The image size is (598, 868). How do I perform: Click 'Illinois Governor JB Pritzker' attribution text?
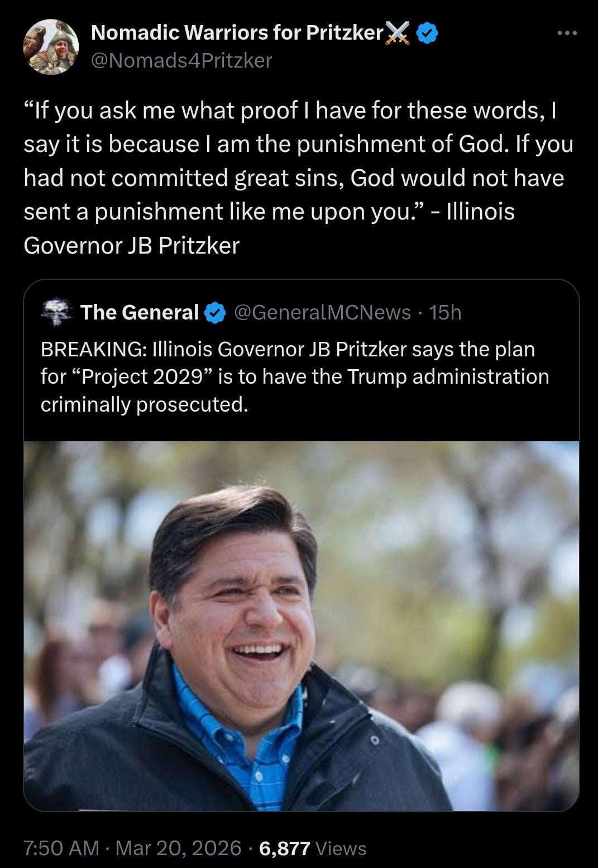131,245
